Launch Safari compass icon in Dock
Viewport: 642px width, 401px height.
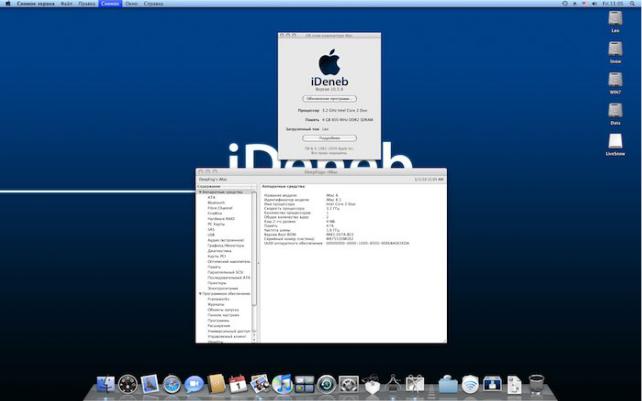(172, 384)
